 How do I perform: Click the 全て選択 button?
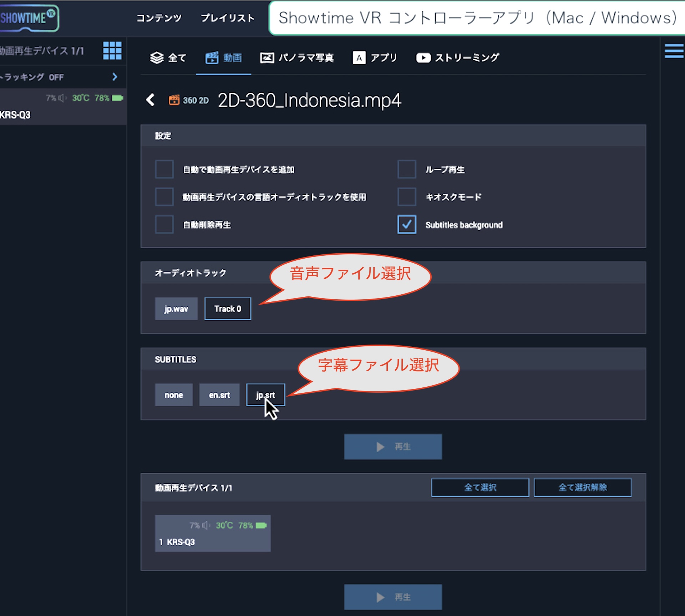pos(480,487)
